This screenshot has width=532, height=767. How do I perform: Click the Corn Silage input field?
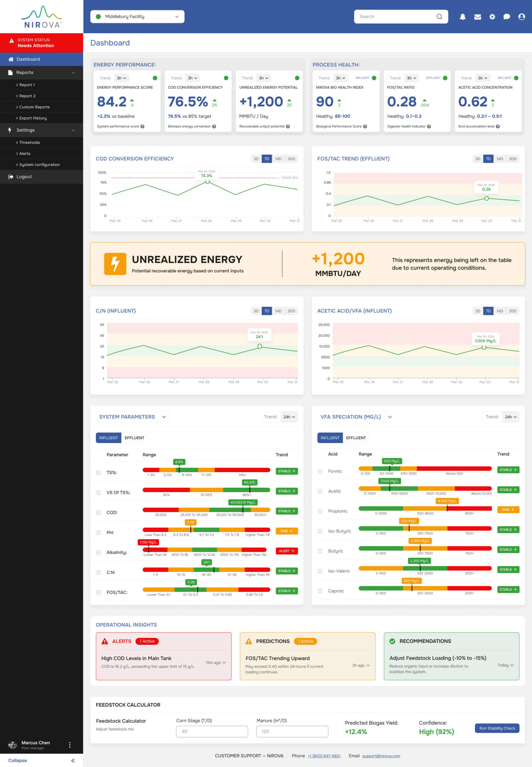[212, 731]
